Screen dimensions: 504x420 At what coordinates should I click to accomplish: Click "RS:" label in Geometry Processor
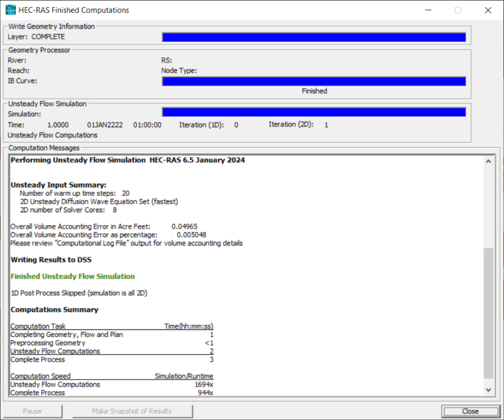[166, 60]
